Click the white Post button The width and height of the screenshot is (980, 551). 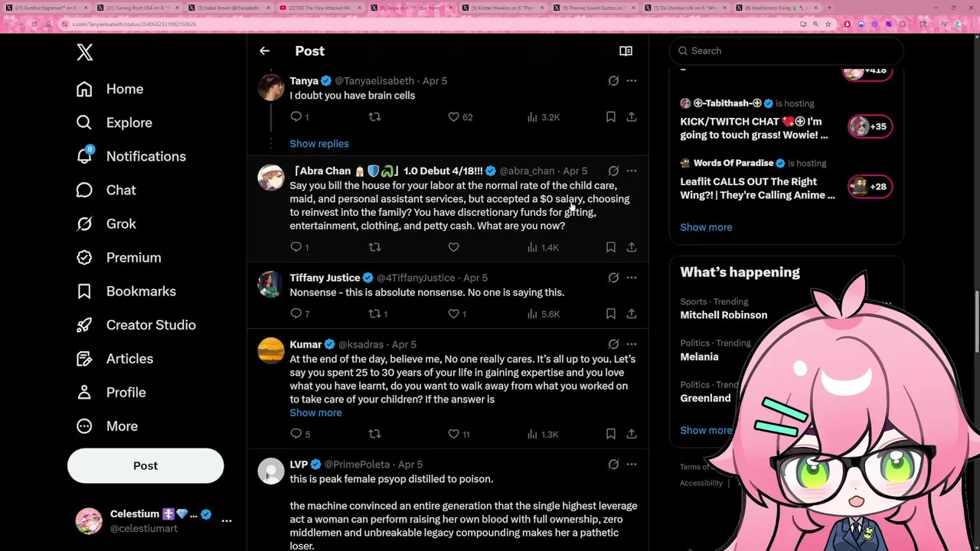tap(145, 465)
